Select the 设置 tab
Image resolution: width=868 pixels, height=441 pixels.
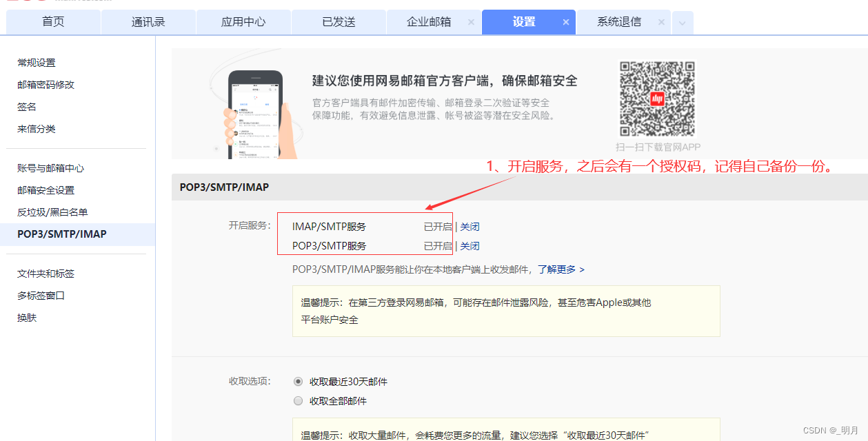click(524, 22)
